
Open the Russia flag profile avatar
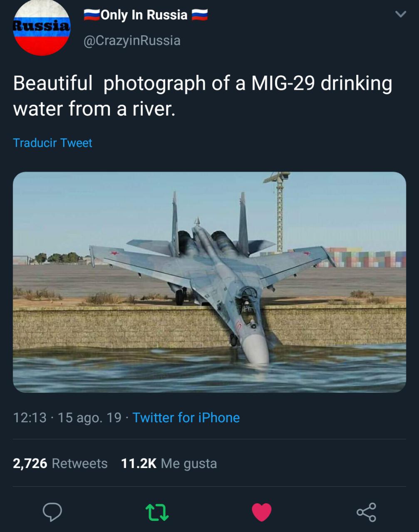click(x=42, y=27)
